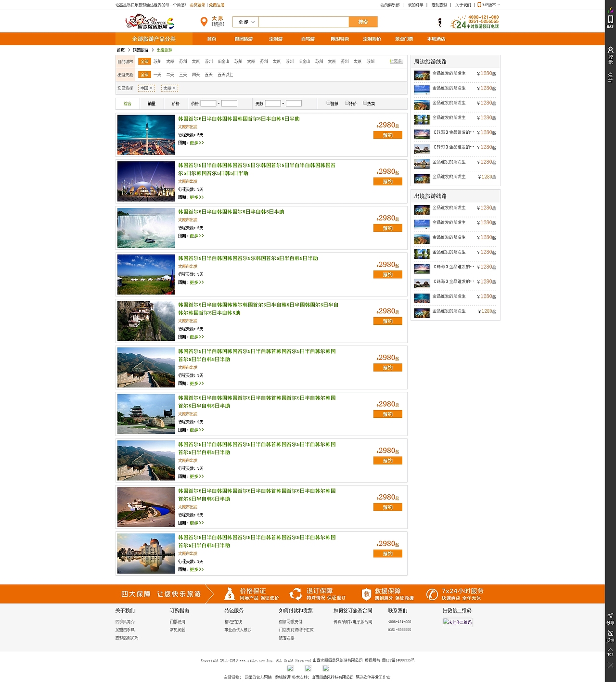
Task: Click 四季风简介 footer link
Action: click(125, 622)
